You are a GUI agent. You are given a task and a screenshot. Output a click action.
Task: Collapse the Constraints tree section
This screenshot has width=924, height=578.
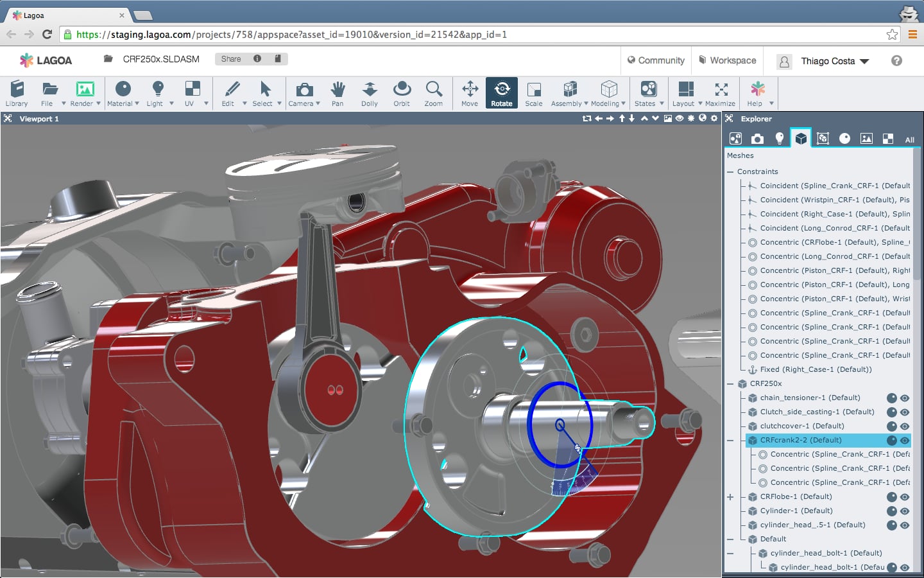(x=730, y=172)
